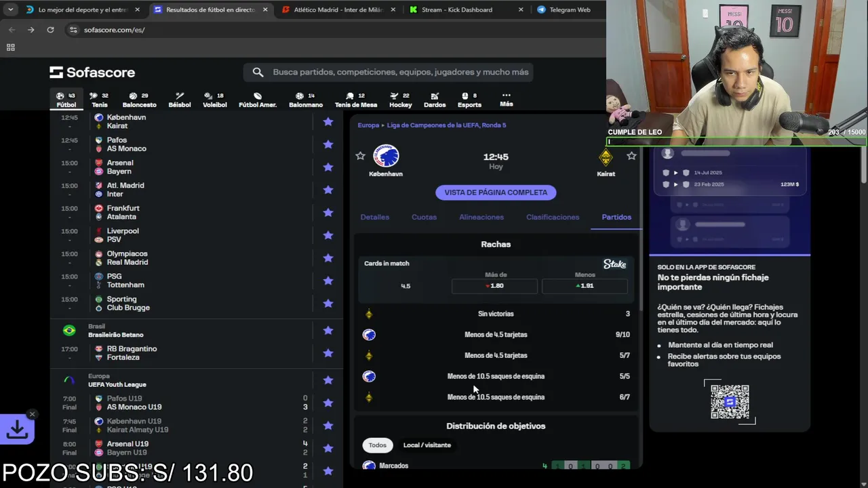The image size is (868, 488).
Task: Click VISTA DE PÁGINA COMPLETA button
Action: 496,192
